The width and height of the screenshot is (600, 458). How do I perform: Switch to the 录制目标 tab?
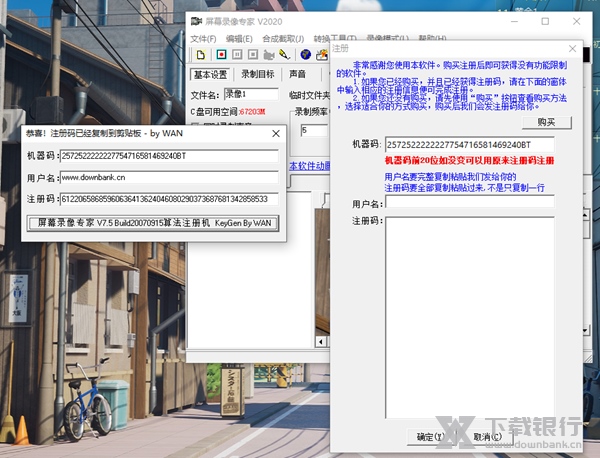coord(257,74)
